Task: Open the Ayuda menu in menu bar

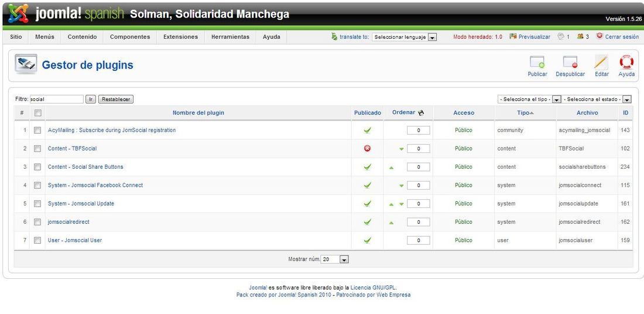Action: [272, 36]
